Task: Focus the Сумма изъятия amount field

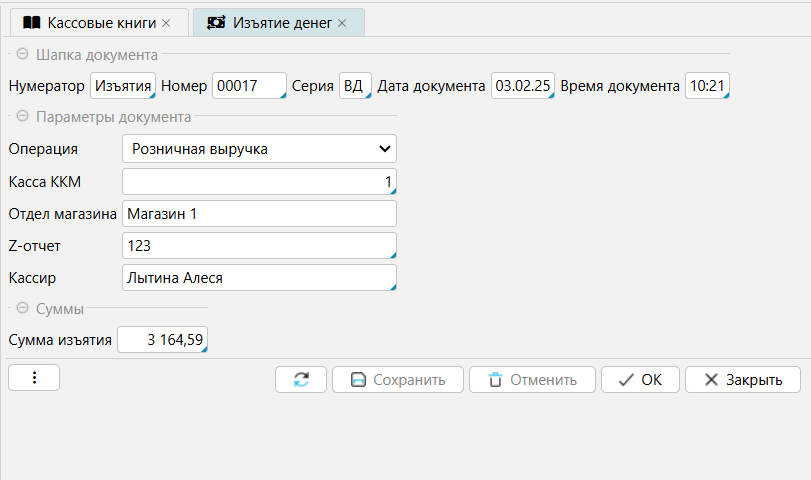Action: tap(163, 341)
